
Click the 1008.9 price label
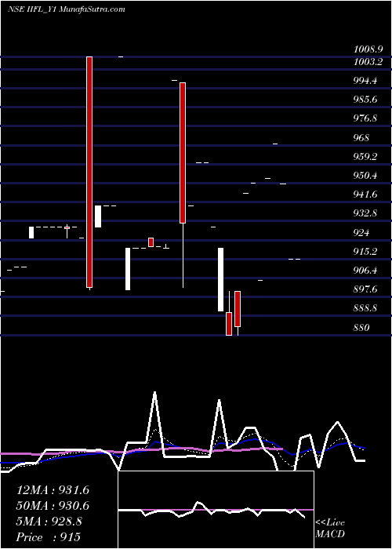click(x=367, y=49)
